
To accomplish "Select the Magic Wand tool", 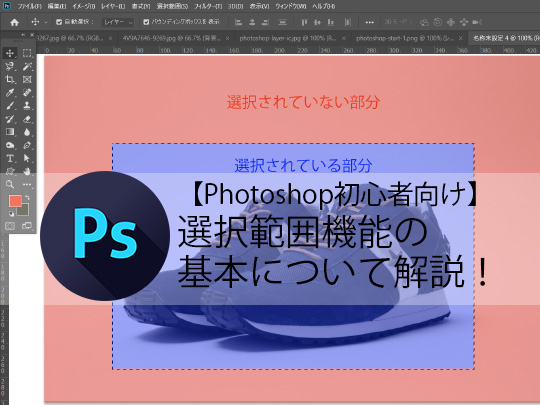I will pyautogui.click(x=27, y=66).
